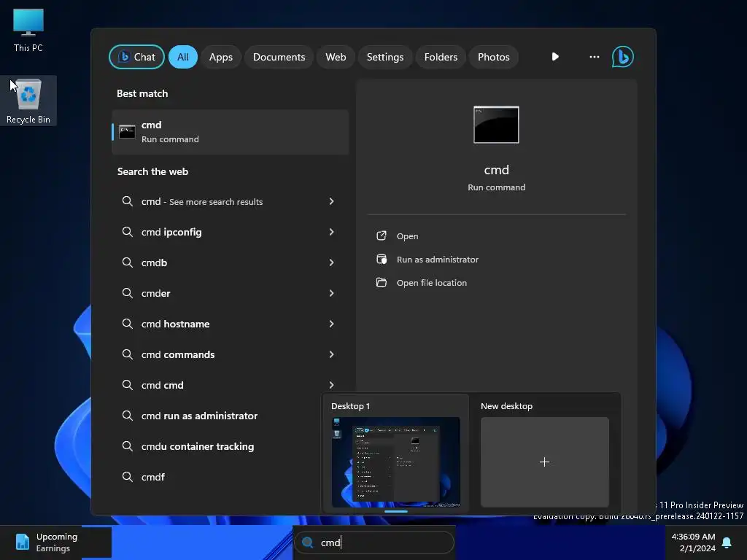
Task: Click the search icon beside 'cmd cmd'
Action: coord(127,385)
